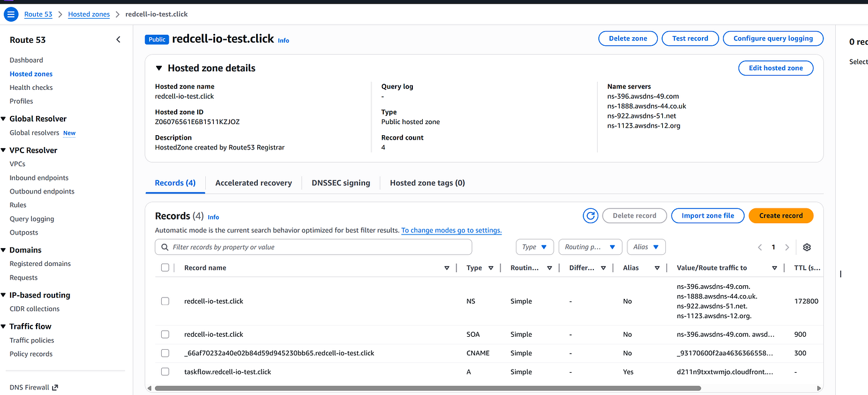Click the filter records search field
The height and width of the screenshot is (395, 868).
point(314,247)
